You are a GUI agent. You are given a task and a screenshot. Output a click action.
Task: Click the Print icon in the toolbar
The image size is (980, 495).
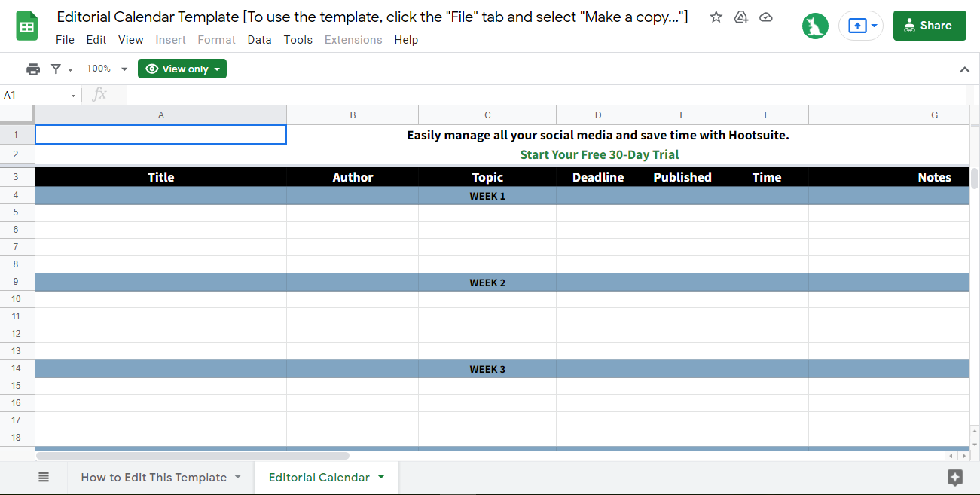[33, 69]
